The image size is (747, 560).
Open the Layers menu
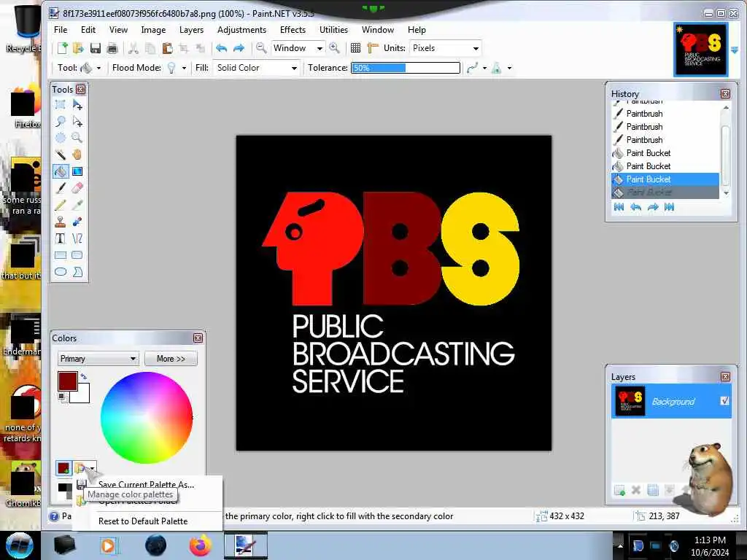tap(192, 29)
